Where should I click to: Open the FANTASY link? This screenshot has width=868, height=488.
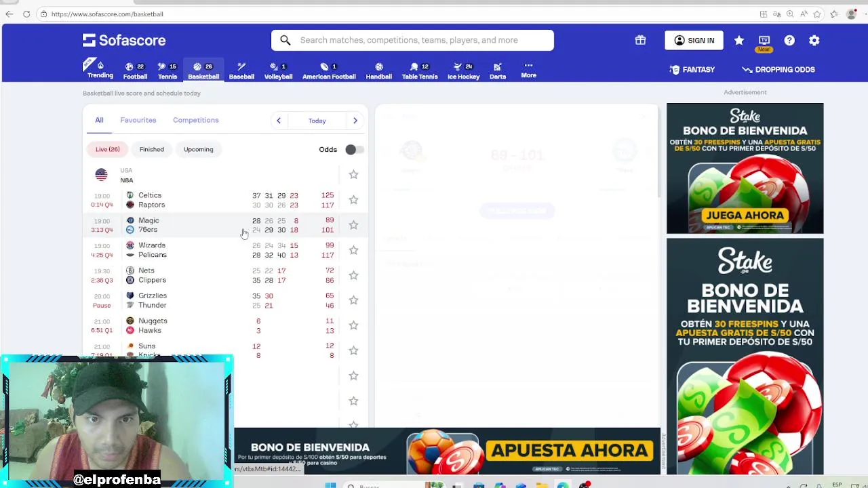tap(692, 70)
